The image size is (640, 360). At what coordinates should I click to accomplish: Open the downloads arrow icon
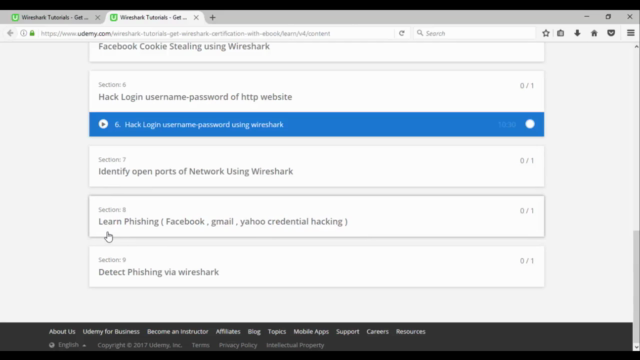pos(577,33)
